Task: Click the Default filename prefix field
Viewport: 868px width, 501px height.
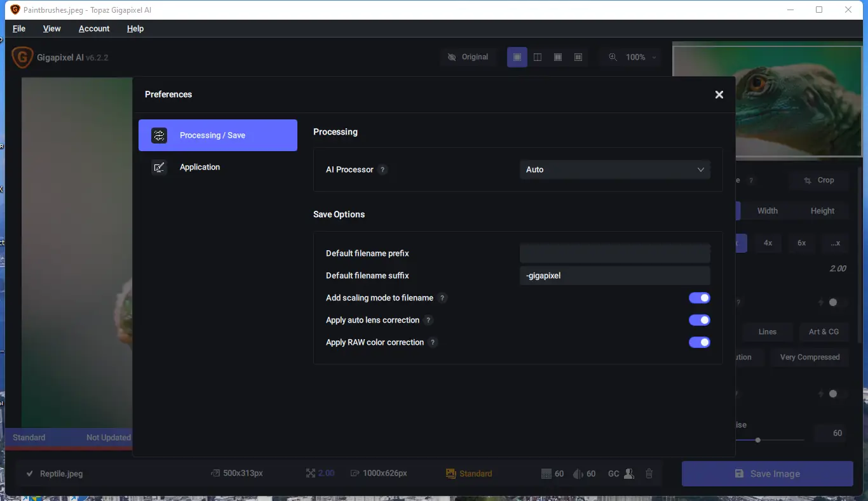Action: click(615, 253)
